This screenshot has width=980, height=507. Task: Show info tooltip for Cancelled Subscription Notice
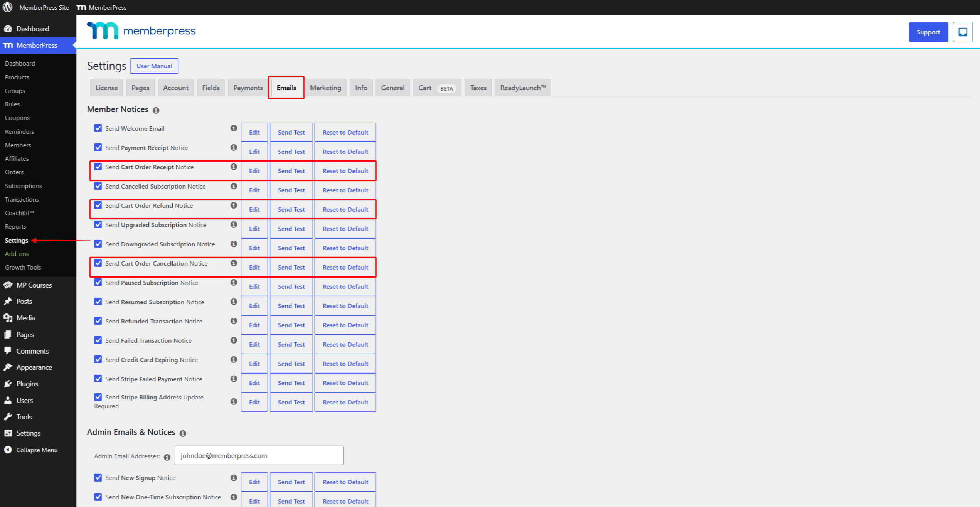coord(234,186)
